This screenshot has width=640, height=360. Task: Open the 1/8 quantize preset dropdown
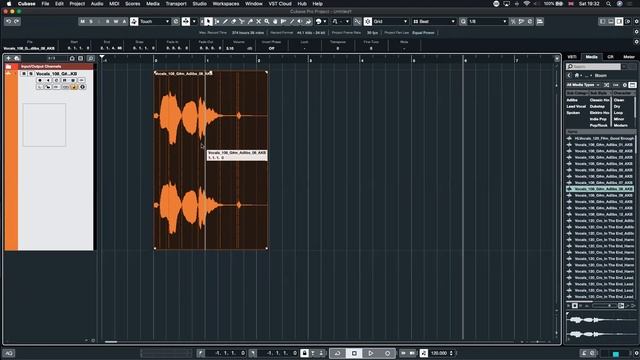(x=487, y=21)
